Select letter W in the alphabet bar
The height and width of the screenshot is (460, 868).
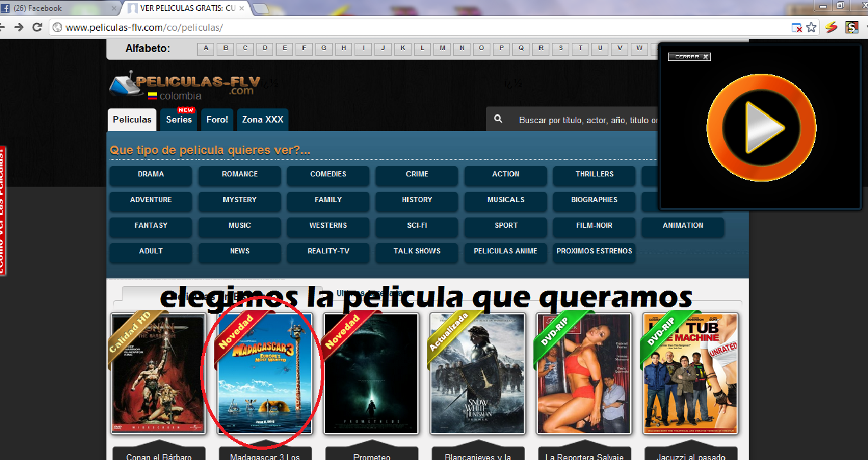click(x=639, y=48)
